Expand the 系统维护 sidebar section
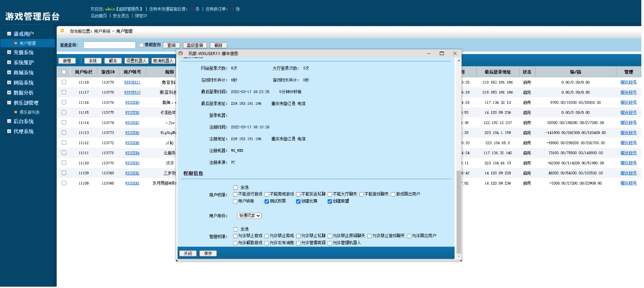 point(9,62)
